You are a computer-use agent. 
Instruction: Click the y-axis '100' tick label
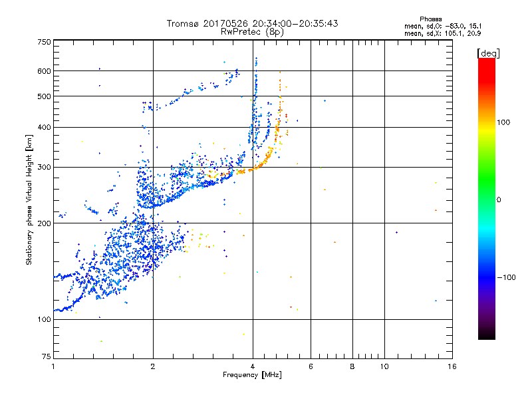click(x=44, y=319)
